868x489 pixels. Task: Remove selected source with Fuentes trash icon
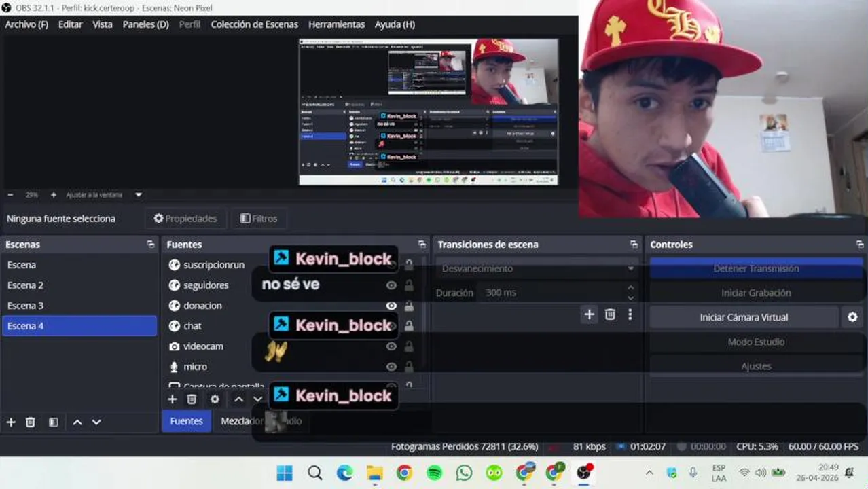coord(192,399)
